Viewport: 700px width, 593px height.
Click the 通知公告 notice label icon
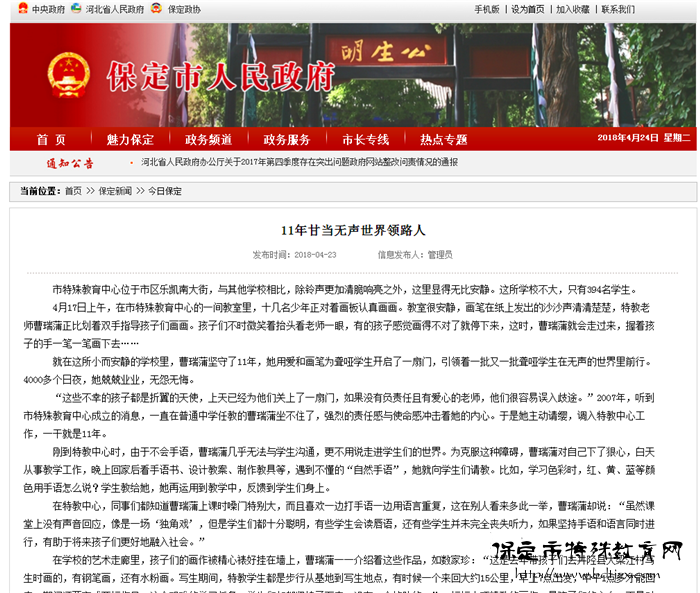point(69,162)
